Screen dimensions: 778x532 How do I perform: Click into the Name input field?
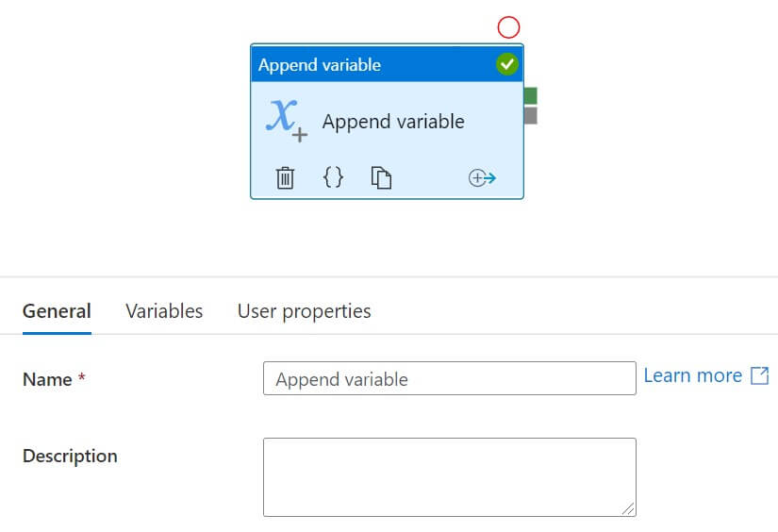[449, 378]
